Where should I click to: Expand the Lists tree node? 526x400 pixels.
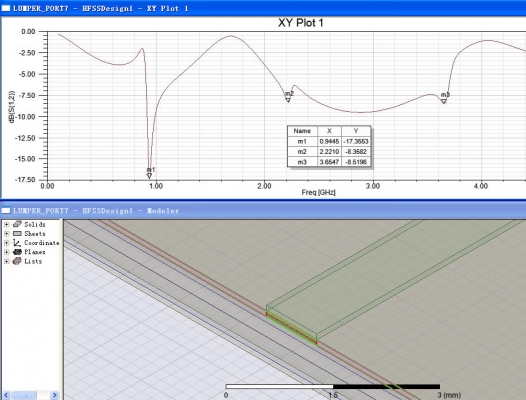(x=6, y=261)
